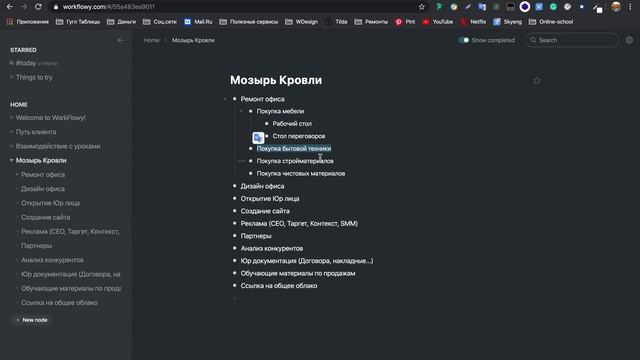Viewport: 640px width, 360px height.
Task: Open the Google Translate extension icon in toolbar
Action: point(482,7)
